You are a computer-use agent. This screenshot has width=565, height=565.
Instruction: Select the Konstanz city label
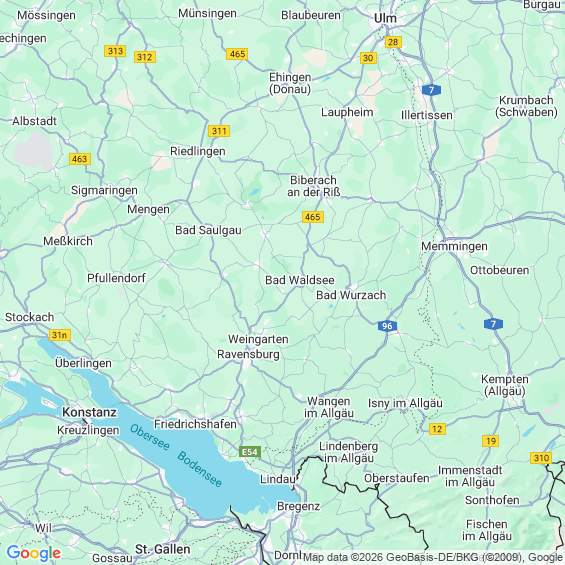point(90,412)
